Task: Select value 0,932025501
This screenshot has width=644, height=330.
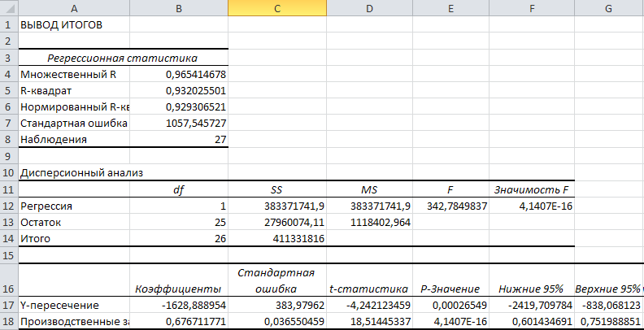Action: coord(179,91)
